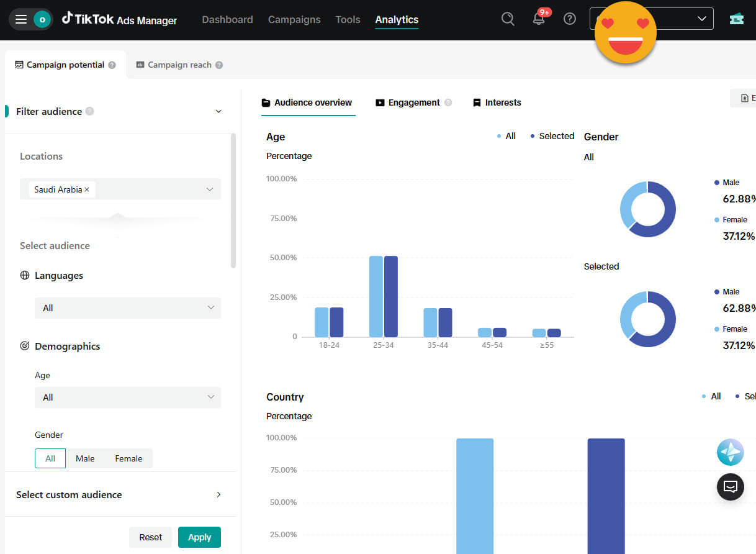Open the chat support icon
The width and height of the screenshot is (756, 554).
(x=731, y=486)
